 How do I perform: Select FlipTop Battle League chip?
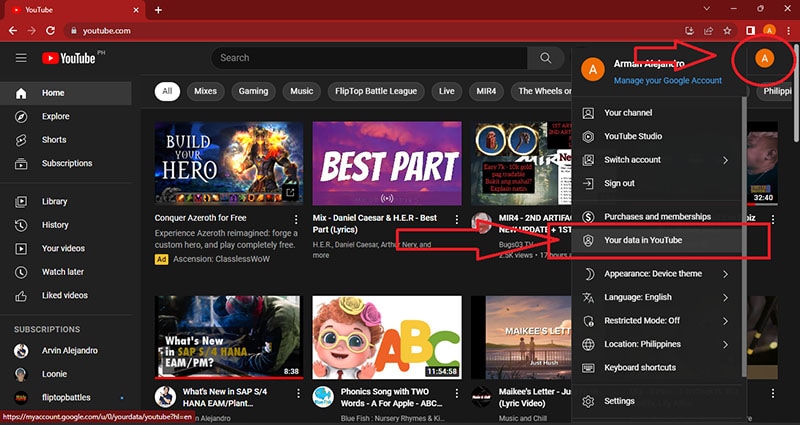[x=376, y=91]
